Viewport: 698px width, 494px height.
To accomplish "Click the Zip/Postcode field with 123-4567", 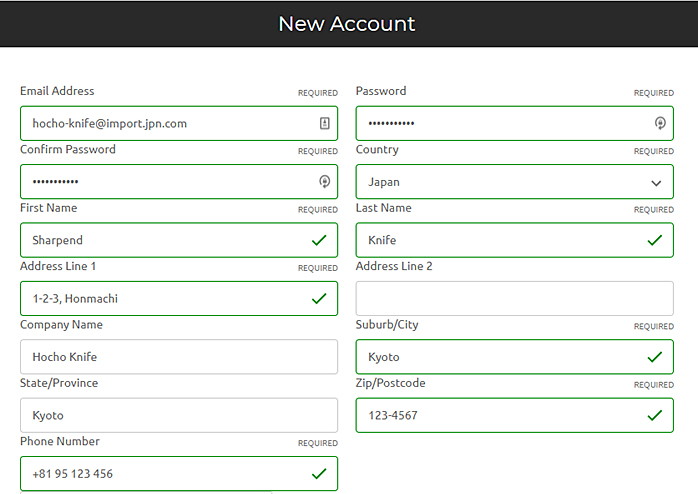I will [500, 415].
